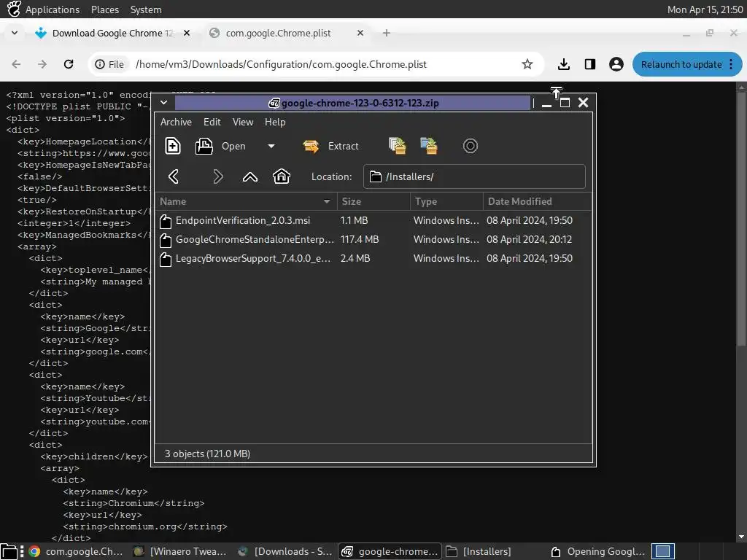Viewport: 747px width, 560px height.
Task: Click the Extract button in toolbar
Action: click(331, 146)
